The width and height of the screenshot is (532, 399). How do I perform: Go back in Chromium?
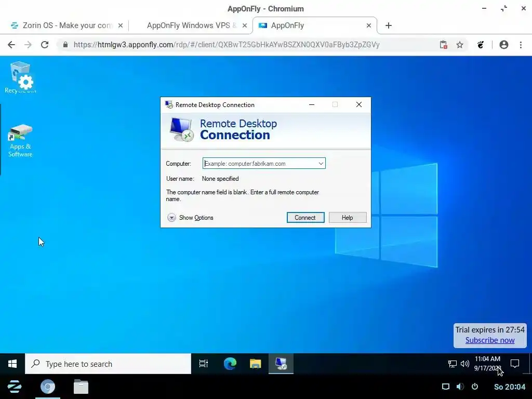click(x=11, y=45)
